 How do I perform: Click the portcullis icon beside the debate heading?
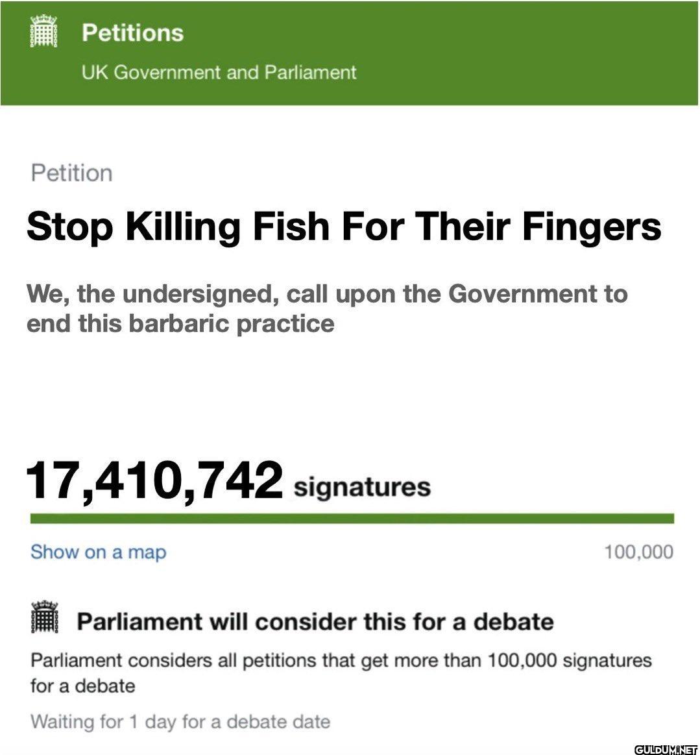coord(44,617)
